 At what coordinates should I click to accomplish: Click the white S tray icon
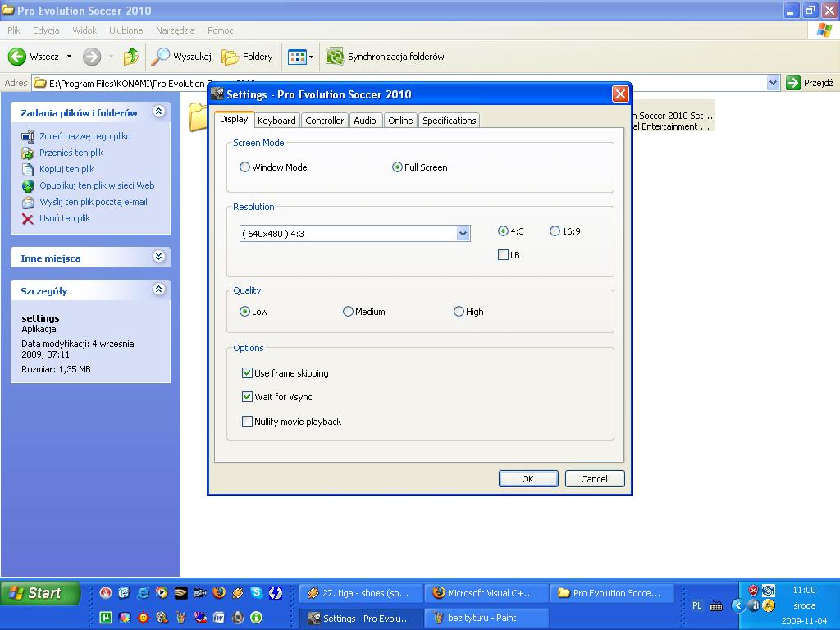coord(768,591)
